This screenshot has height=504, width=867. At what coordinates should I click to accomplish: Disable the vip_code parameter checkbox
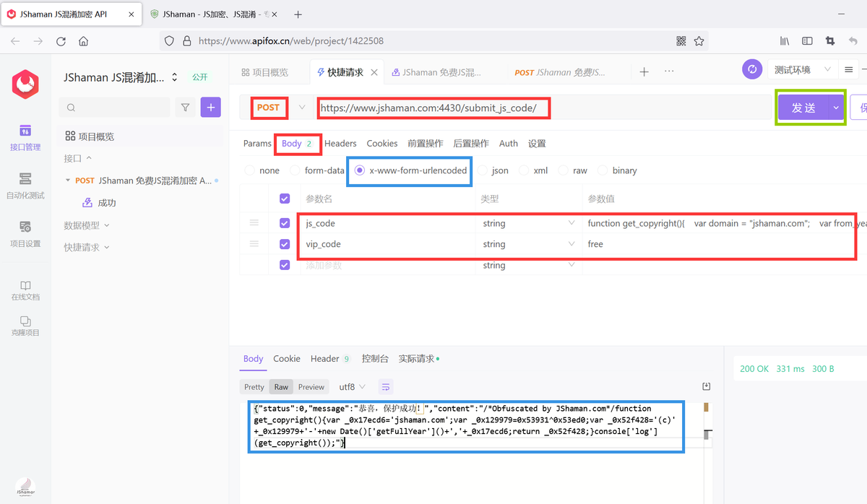tap(284, 244)
